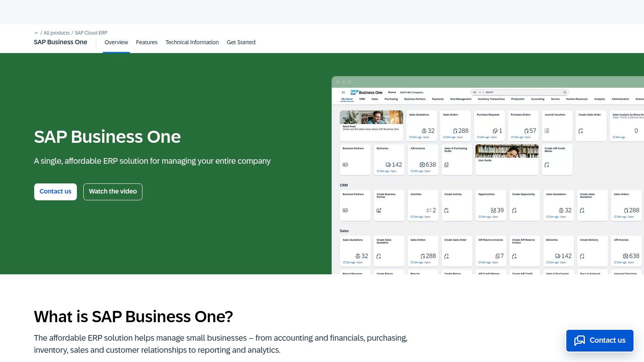Open the Create Sales Order tile in the top row
This screenshot has width=644, height=362.
tap(591, 126)
